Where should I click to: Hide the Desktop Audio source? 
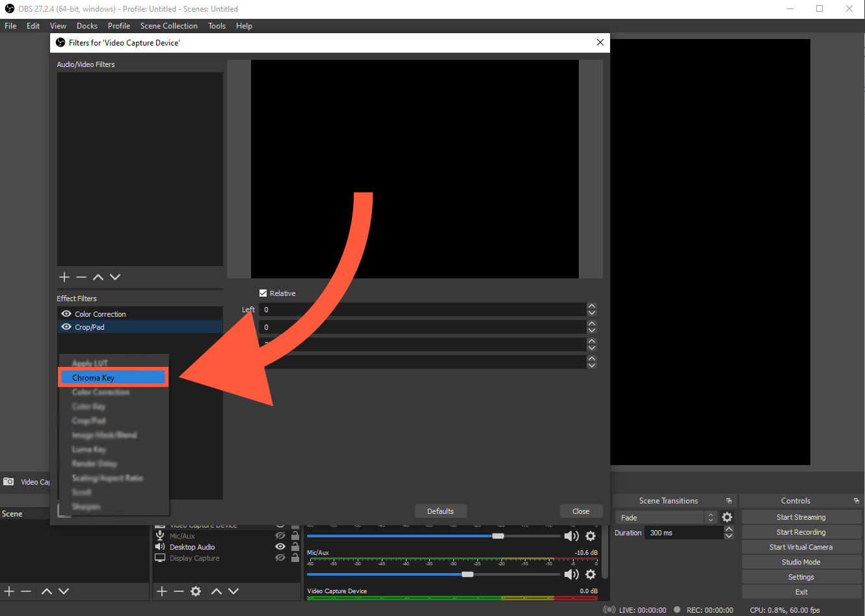click(x=280, y=546)
